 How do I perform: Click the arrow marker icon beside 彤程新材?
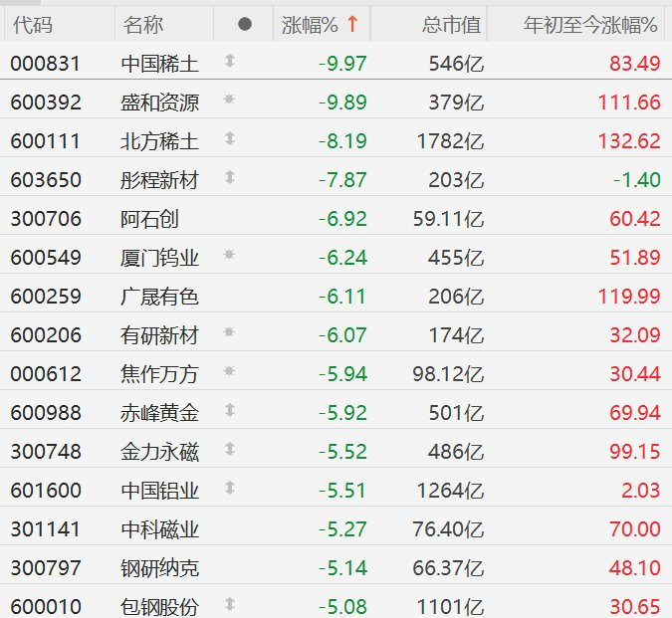pyautogui.click(x=230, y=177)
